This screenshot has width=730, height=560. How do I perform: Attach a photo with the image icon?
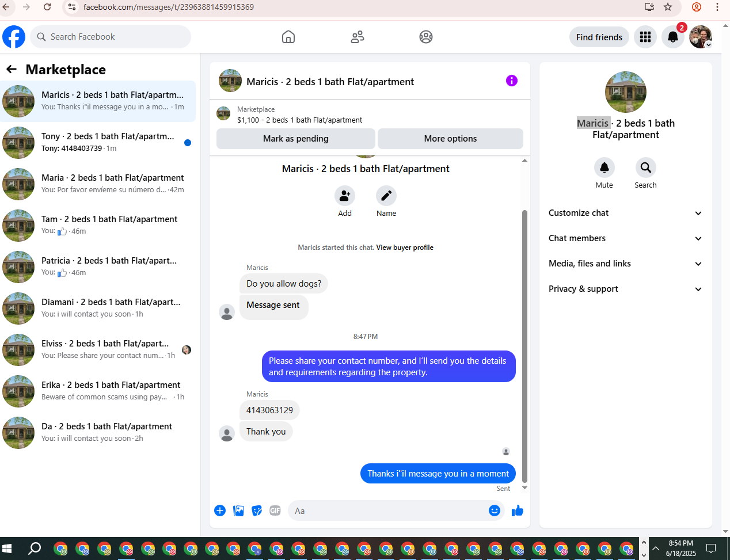pos(238,511)
